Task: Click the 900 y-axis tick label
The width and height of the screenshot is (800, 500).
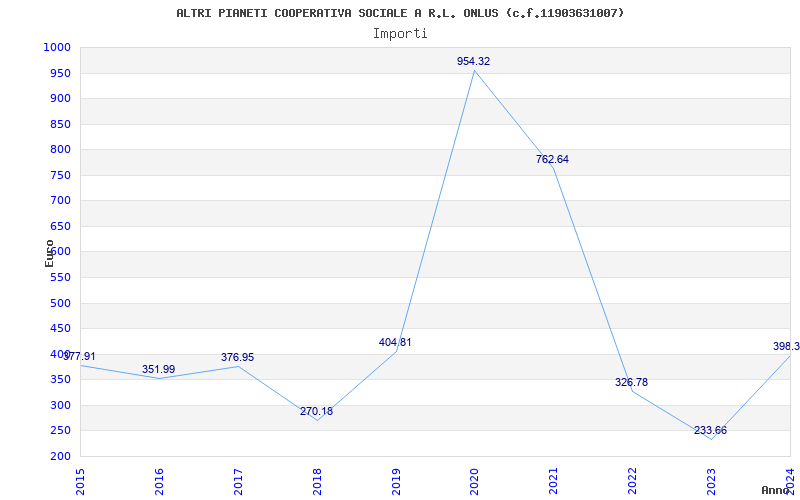Action: pyautogui.click(x=60, y=98)
